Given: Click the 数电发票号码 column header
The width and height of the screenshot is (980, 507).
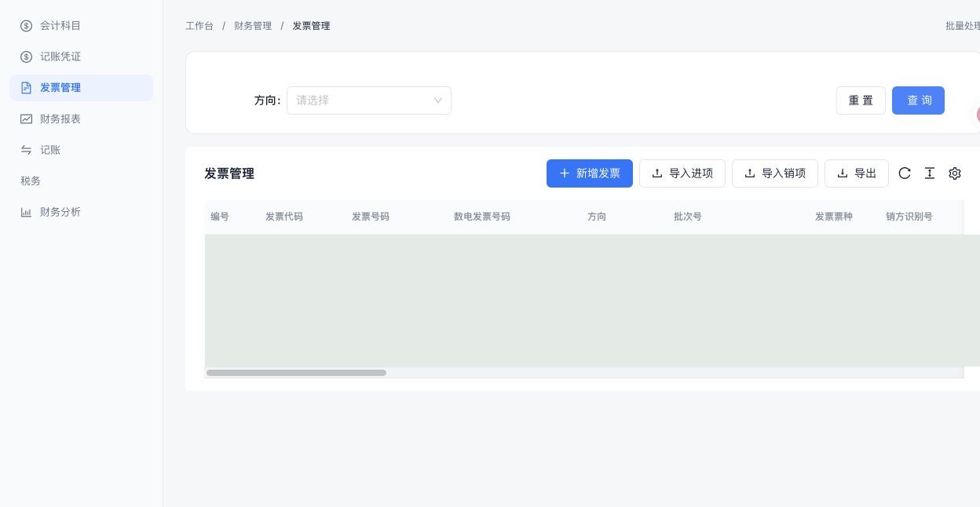Looking at the screenshot, I should (482, 217).
